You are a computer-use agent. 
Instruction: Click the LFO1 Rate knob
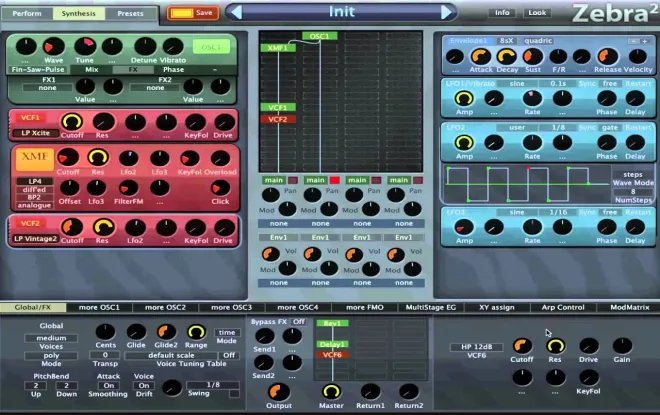[x=532, y=98]
